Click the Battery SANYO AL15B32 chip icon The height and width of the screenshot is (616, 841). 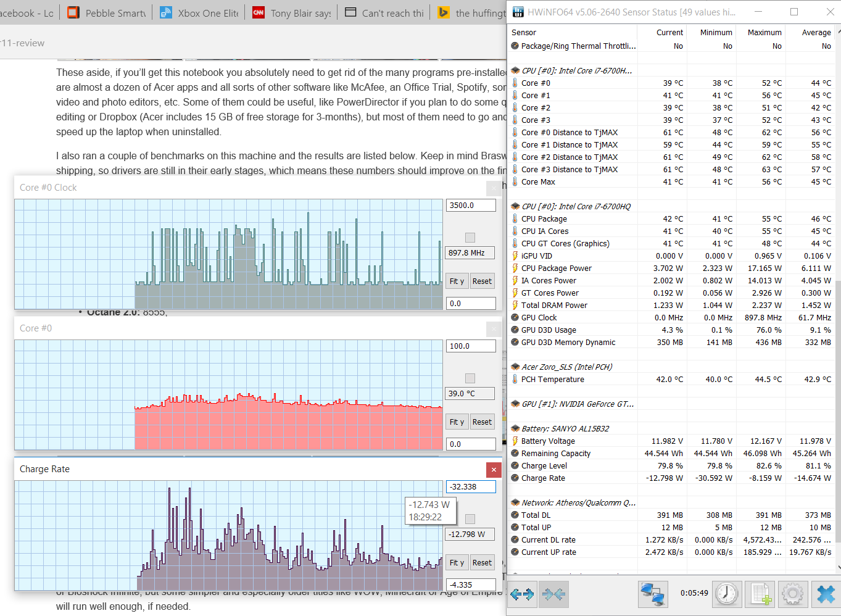click(x=515, y=428)
